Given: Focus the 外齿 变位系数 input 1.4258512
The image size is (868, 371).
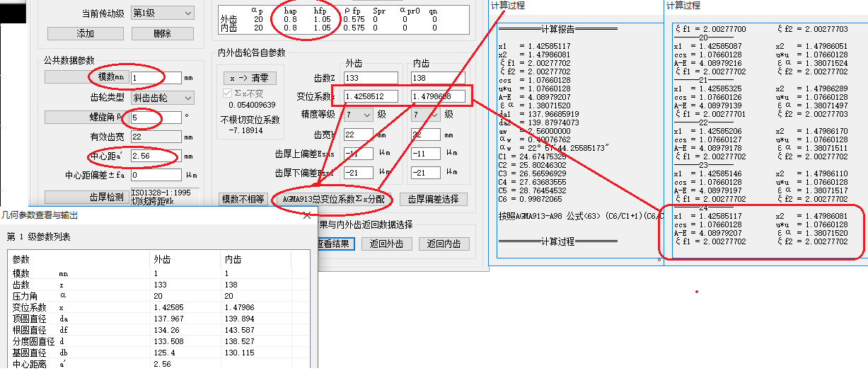Looking at the screenshot, I should 371,96.
